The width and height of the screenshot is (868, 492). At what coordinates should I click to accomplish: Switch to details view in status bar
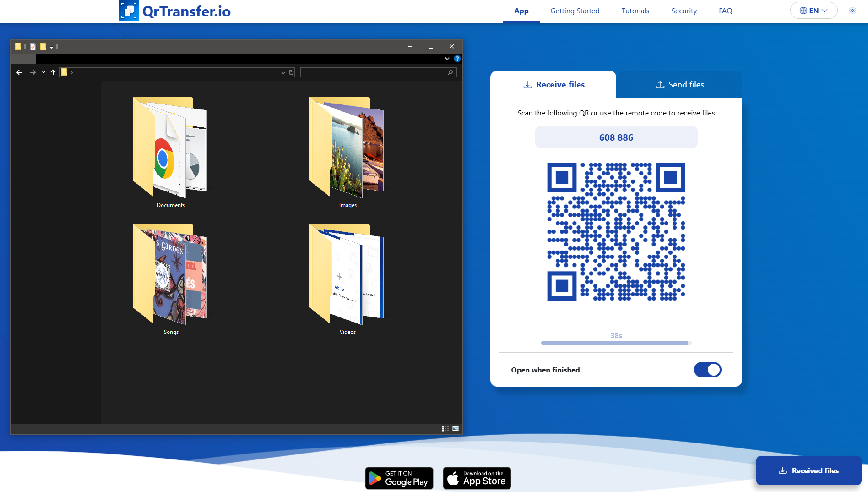pyautogui.click(x=445, y=428)
